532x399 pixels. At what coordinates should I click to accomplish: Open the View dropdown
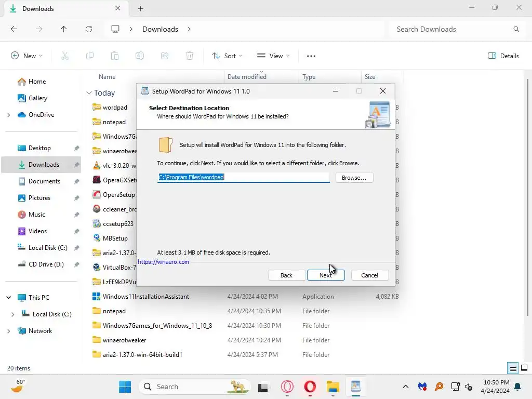273,56
